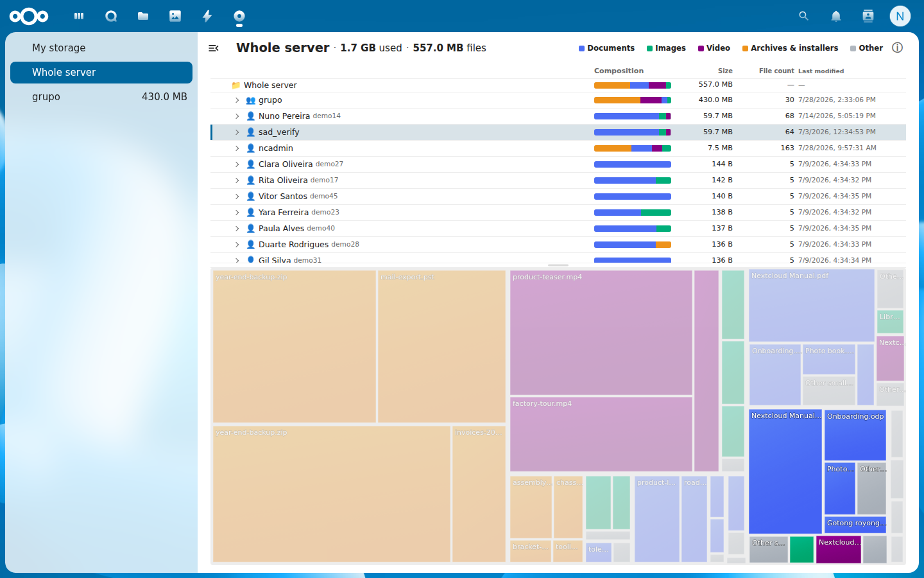The image size is (924, 578).
Task: Expand the sad_verify row
Action: click(x=237, y=132)
